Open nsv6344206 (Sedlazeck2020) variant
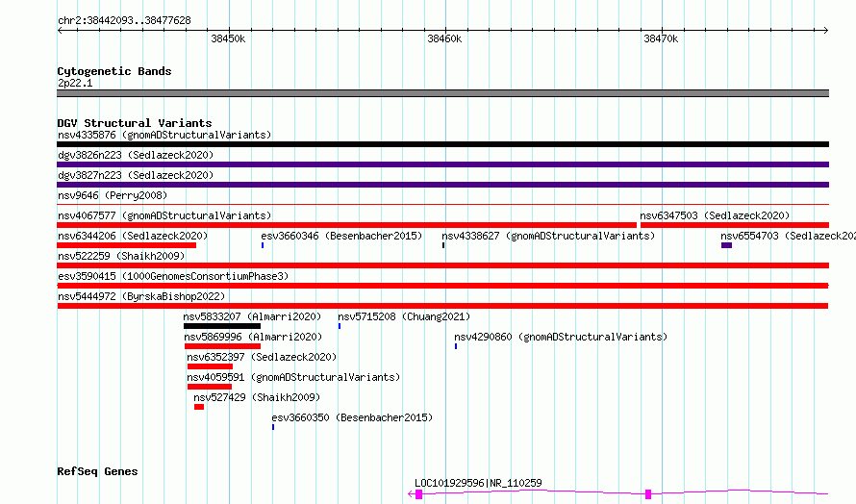The image size is (856, 504). pyautogui.click(x=133, y=236)
